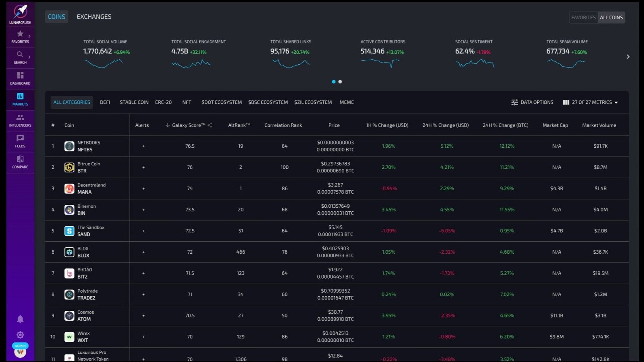Open the Dashboard sidebar icon
This screenshot has width=644, height=362.
click(20, 75)
